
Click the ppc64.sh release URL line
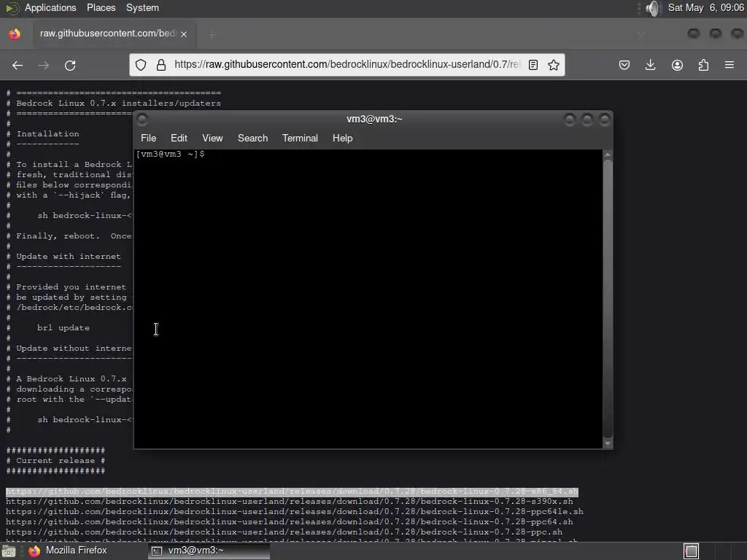(290, 522)
